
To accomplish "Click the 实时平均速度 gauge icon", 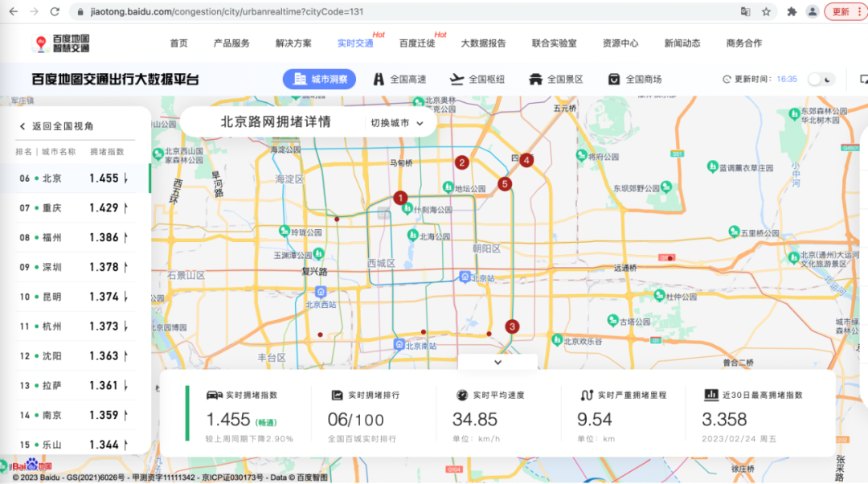I will (x=461, y=395).
